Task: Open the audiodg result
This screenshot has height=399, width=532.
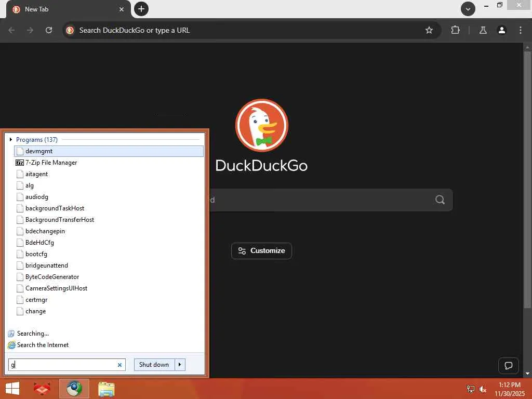Action: click(x=109, y=197)
